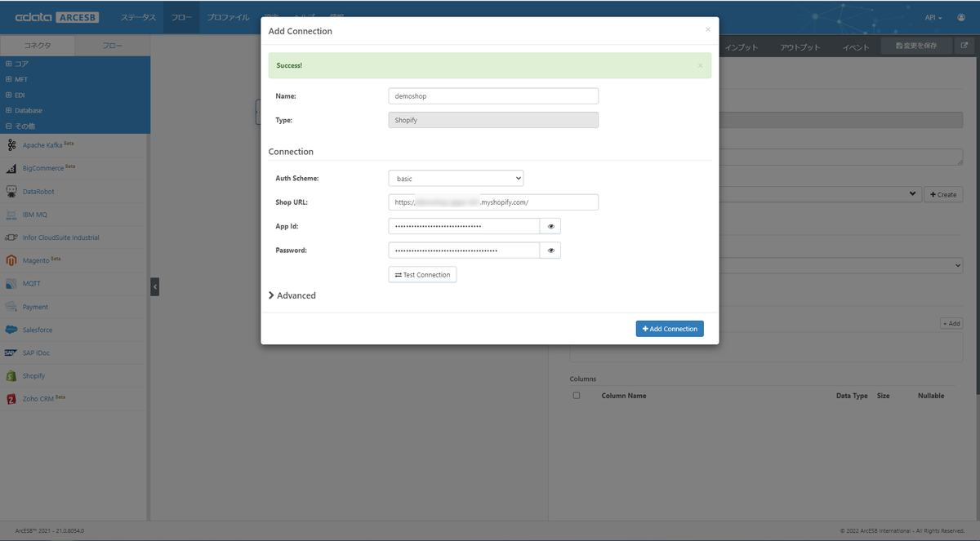Viewport: 980px width, 541px height.
Task: Switch to the コネクタ sidebar tab
Action: (x=38, y=47)
